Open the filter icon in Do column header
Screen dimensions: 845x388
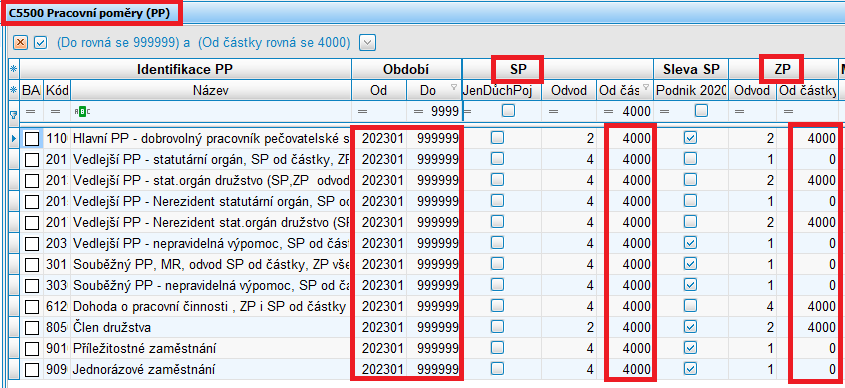pos(454,86)
